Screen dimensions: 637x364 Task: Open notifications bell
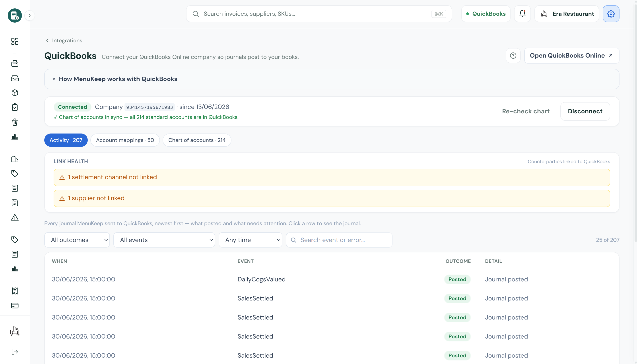(522, 14)
